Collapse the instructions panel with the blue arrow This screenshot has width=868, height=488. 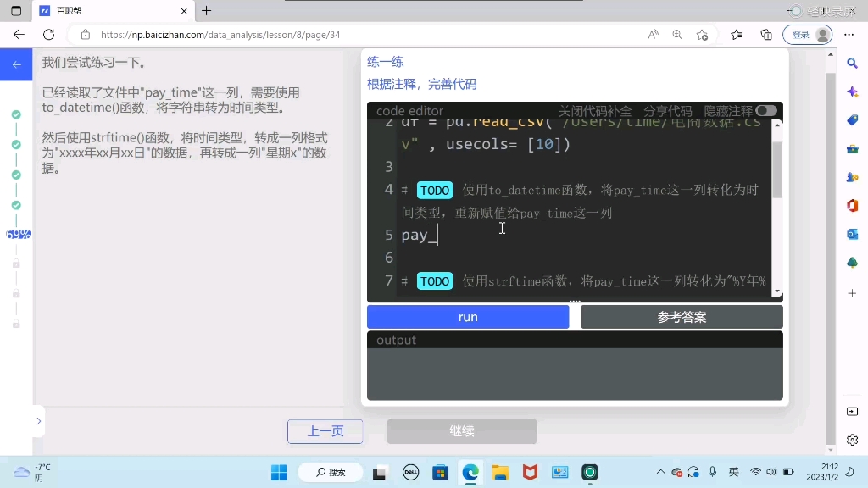click(x=16, y=64)
